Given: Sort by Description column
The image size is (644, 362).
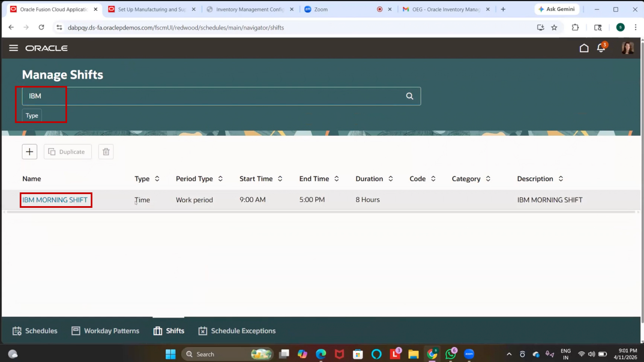Looking at the screenshot, I should click(561, 179).
